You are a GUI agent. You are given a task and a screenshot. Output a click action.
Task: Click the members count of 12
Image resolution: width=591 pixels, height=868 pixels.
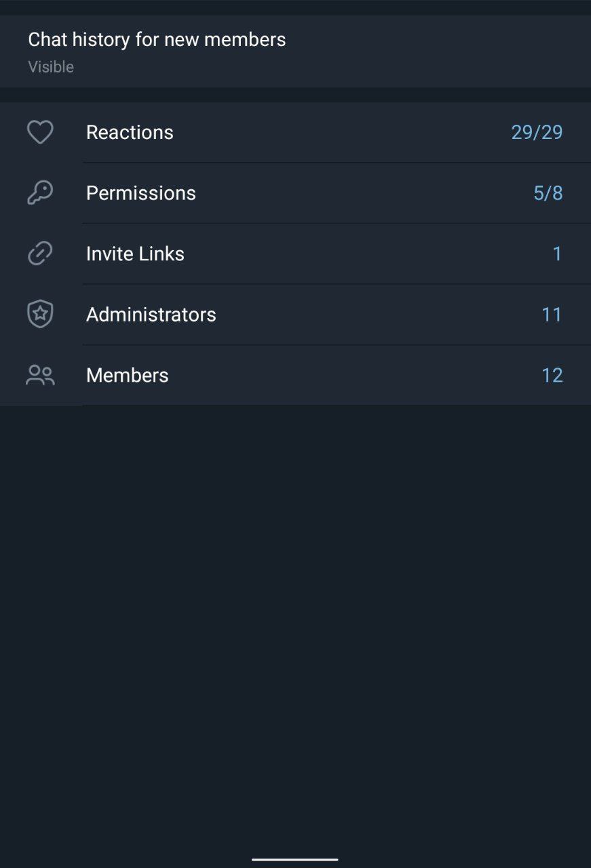552,375
